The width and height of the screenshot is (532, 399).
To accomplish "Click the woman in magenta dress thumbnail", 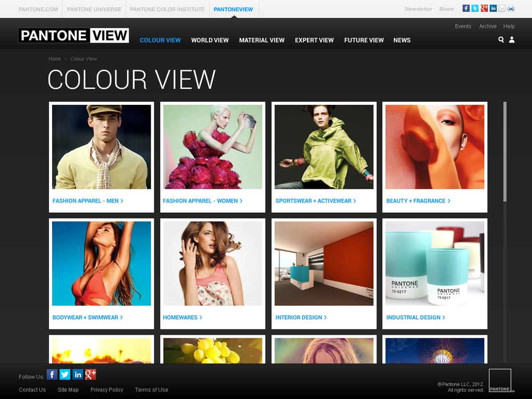I will point(213,147).
